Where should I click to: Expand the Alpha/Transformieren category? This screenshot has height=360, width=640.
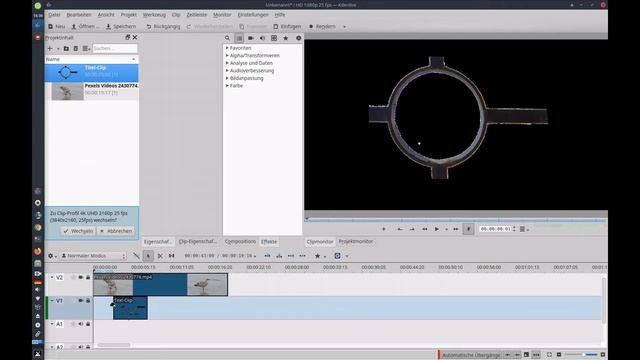[x=227, y=56]
